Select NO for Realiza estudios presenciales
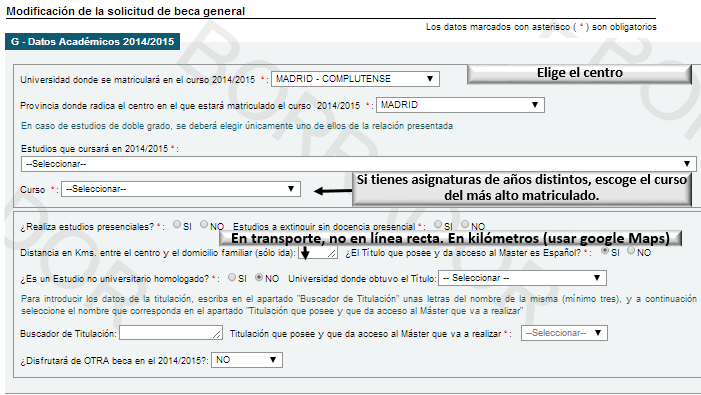Screen dimensions: 701x395 point(204,224)
